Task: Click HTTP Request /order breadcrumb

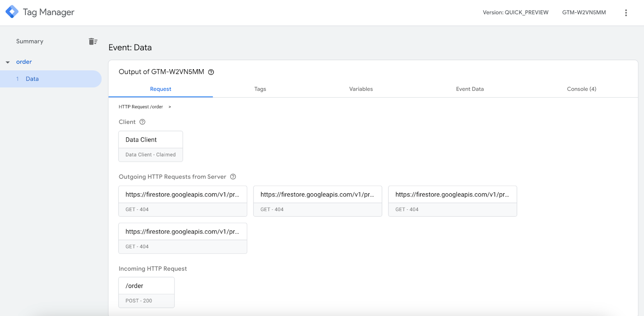Action: click(x=140, y=107)
